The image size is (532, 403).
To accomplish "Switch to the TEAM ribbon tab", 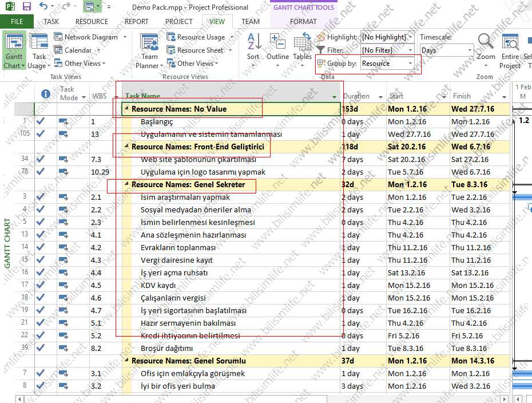I will click(251, 21).
